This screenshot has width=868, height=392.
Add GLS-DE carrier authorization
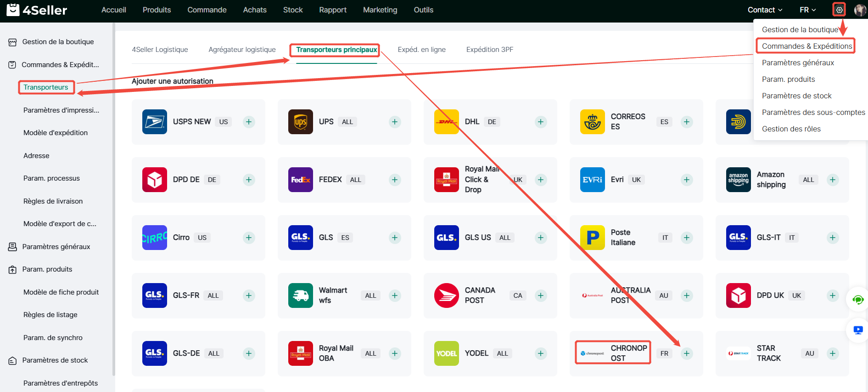(x=249, y=353)
